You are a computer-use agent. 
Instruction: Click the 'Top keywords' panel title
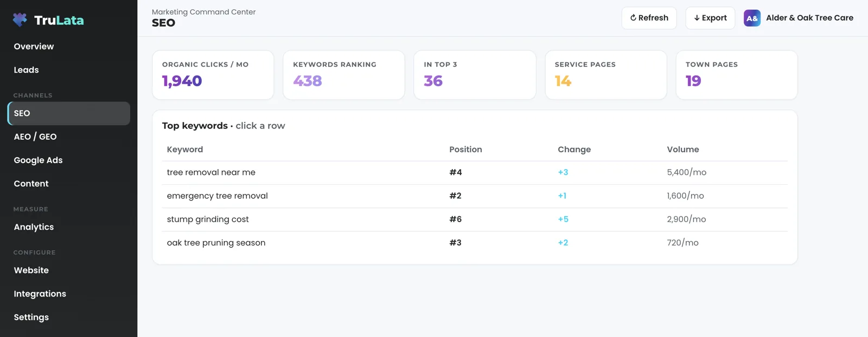click(195, 126)
